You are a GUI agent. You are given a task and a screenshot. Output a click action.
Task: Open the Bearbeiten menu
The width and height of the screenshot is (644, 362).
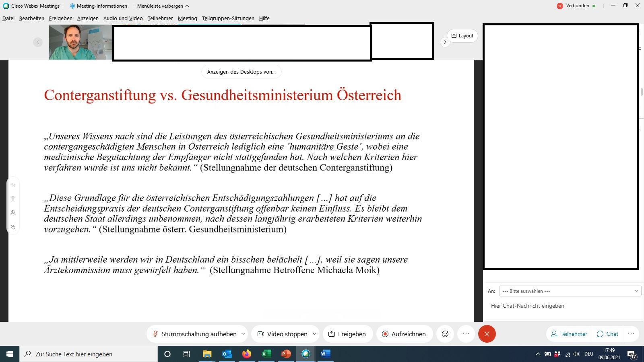click(32, 18)
